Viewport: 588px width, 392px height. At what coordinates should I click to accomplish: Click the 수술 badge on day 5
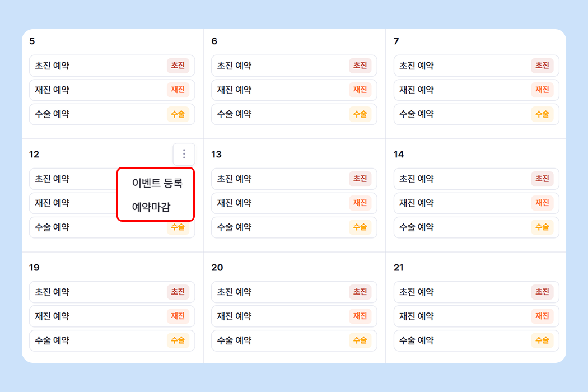pos(178,114)
